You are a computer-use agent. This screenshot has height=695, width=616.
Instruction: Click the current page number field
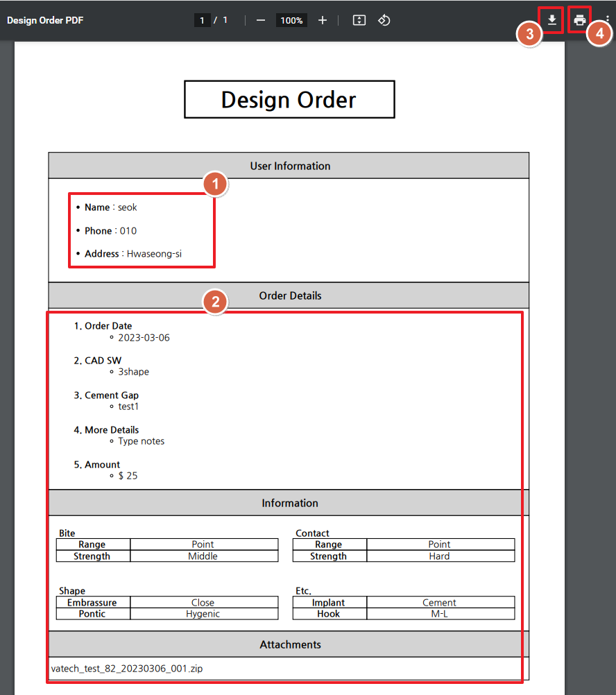(202, 21)
